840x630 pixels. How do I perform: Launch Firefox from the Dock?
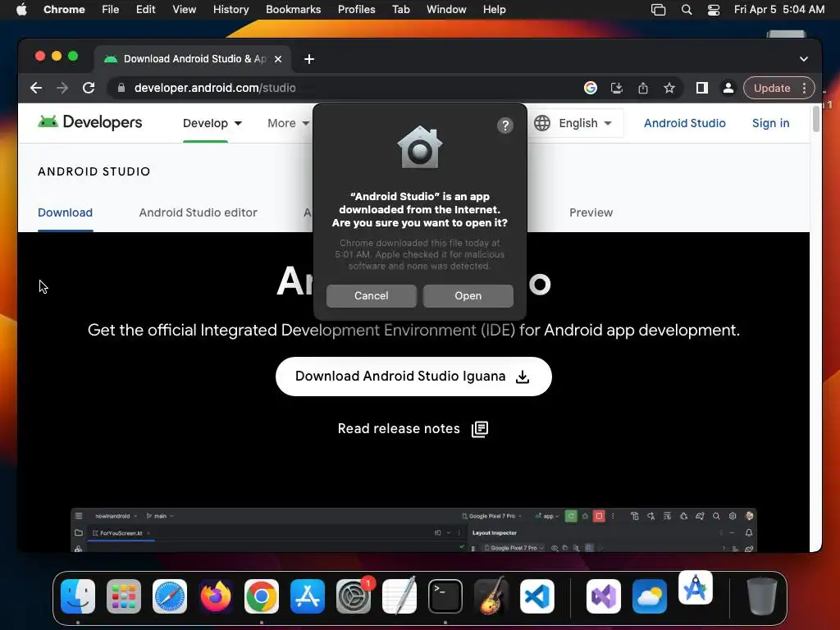click(x=216, y=596)
